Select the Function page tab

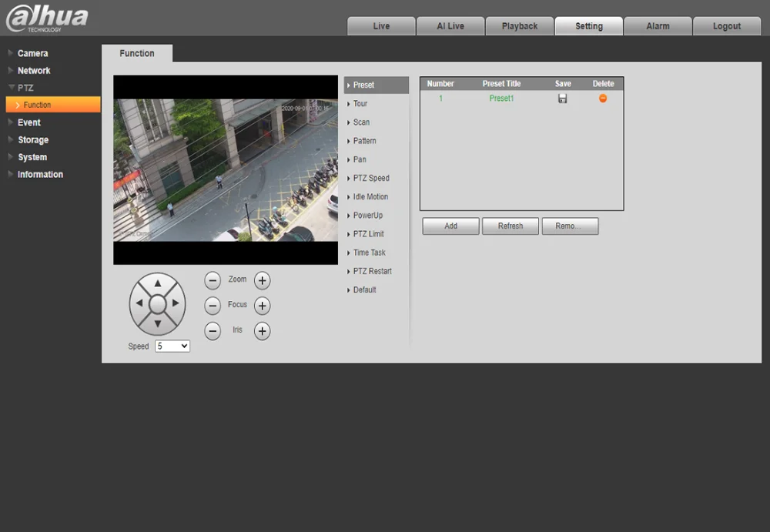[137, 53]
